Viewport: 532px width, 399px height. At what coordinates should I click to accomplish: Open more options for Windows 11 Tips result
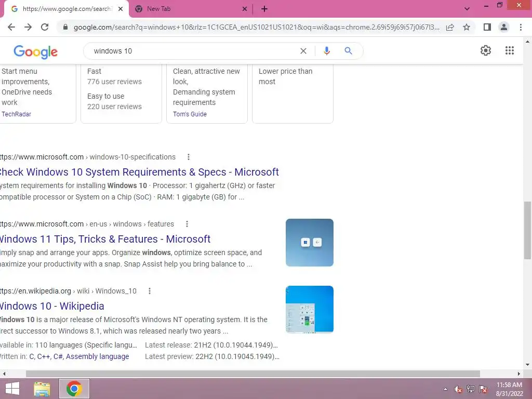[x=187, y=224]
